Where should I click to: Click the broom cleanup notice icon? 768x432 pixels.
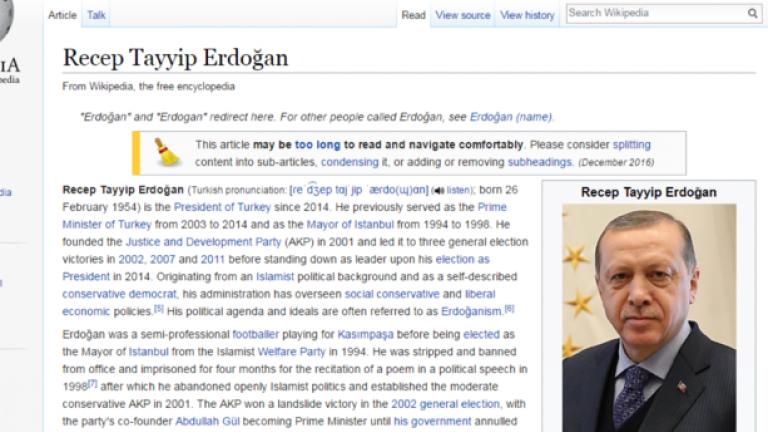coord(165,152)
